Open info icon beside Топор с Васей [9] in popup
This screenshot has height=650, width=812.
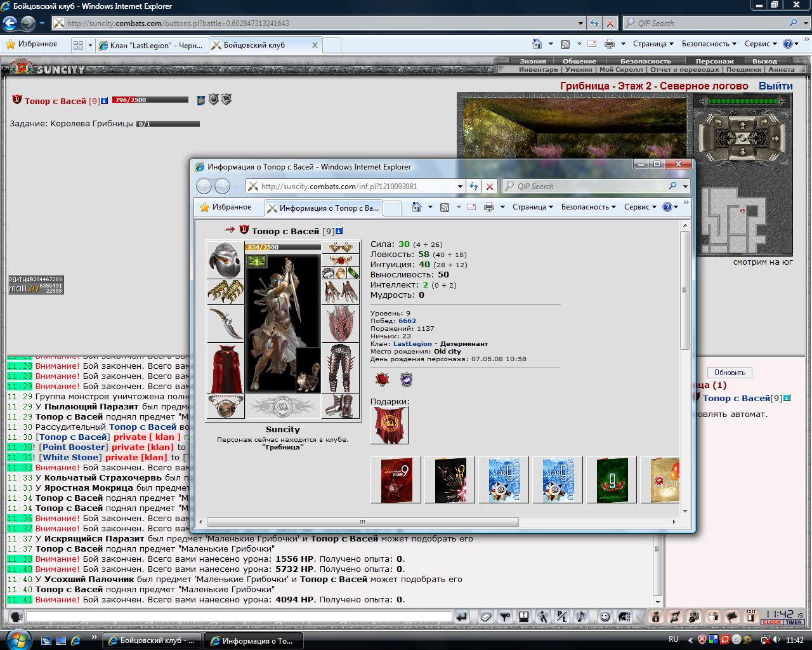339,231
